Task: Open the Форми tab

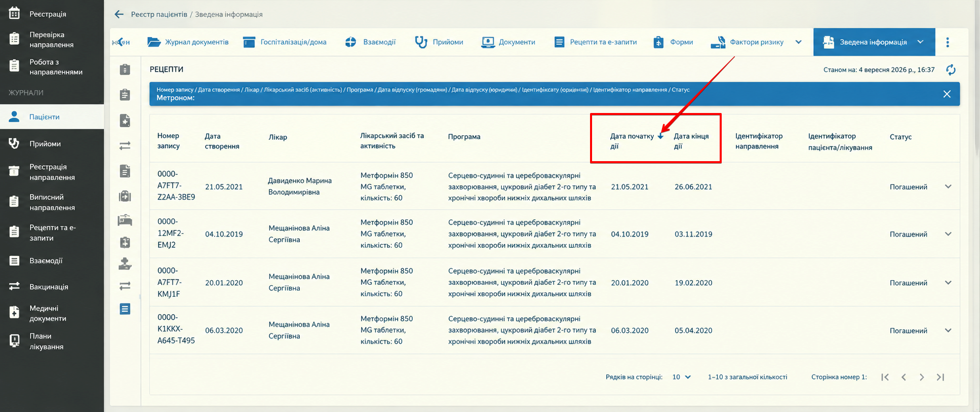Action: [x=673, y=42]
